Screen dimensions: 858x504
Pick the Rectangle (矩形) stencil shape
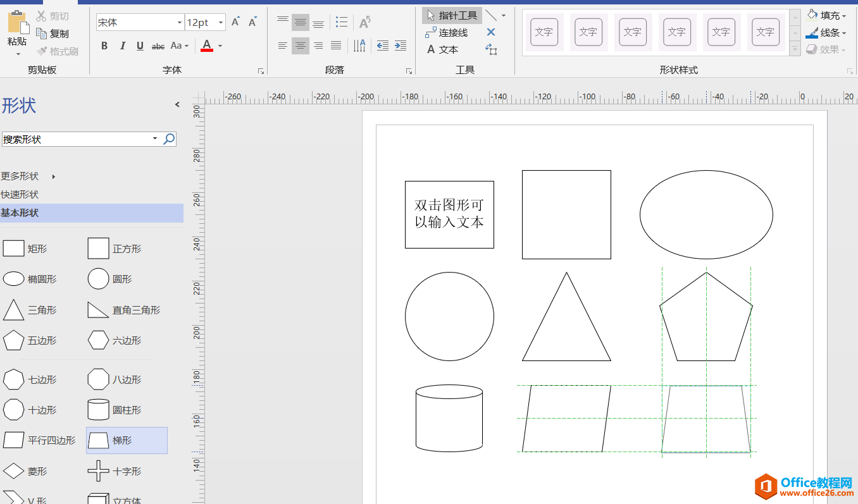25,249
